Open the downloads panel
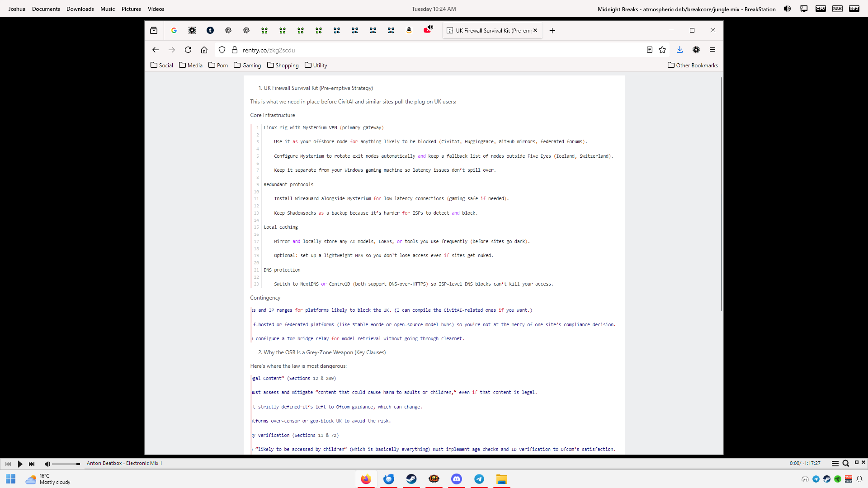This screenshot has height=488, width=868. [x=679, y=50]
